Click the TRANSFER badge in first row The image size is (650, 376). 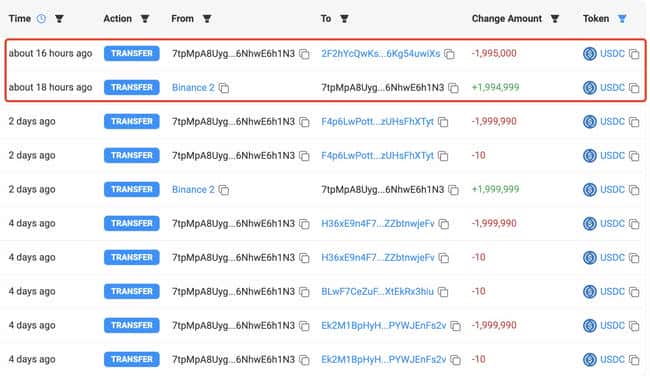click(x=132, y=53)
